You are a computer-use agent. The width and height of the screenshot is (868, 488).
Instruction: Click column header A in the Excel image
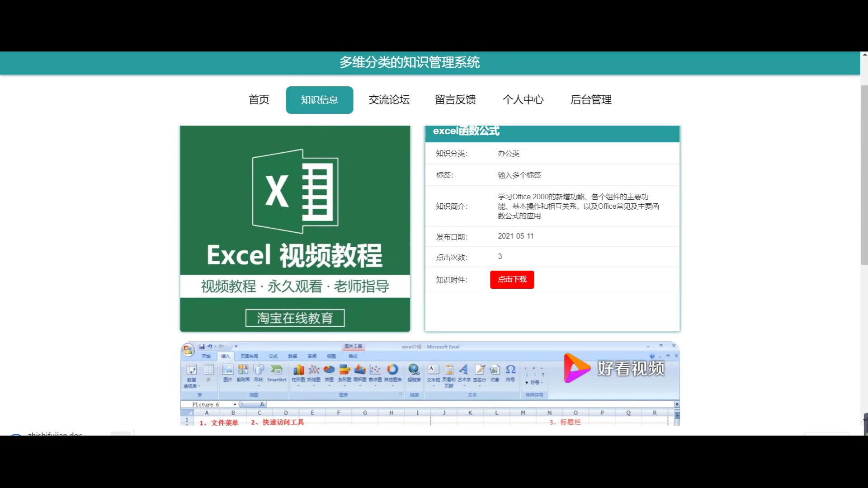coord(207,413)
